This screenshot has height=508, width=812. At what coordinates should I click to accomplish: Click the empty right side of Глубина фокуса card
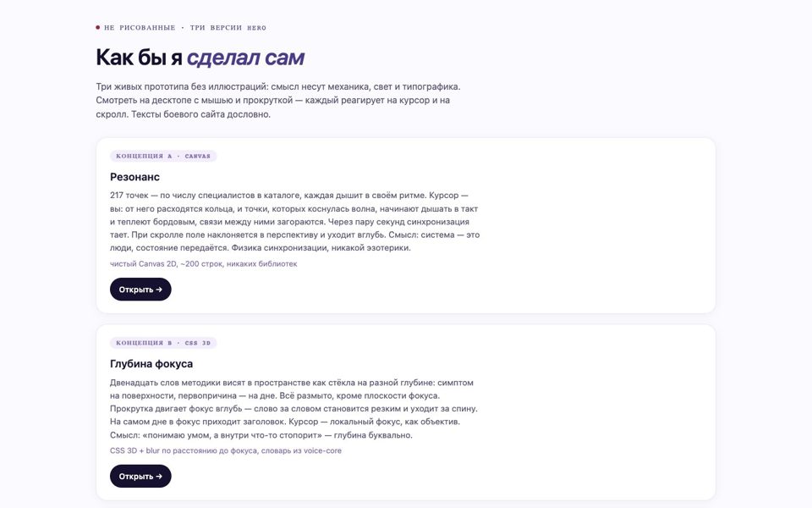click(595, 412)
